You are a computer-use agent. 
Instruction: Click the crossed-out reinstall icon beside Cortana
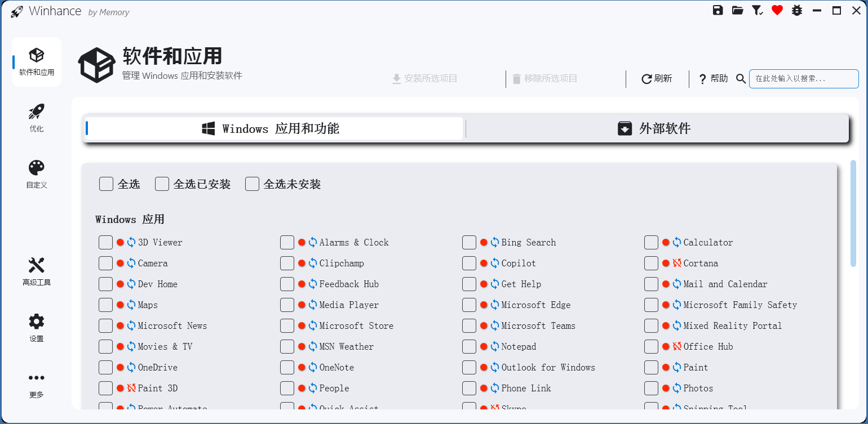pyautogui.click(x=677, y=264)
